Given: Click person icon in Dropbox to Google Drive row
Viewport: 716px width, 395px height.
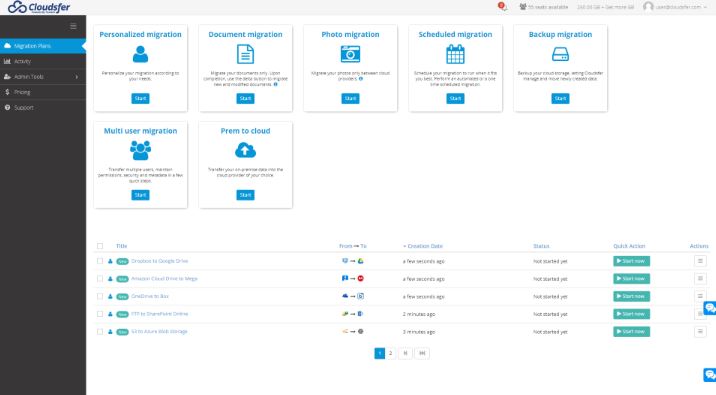Looking at the screenshot, I should [110, 261].
